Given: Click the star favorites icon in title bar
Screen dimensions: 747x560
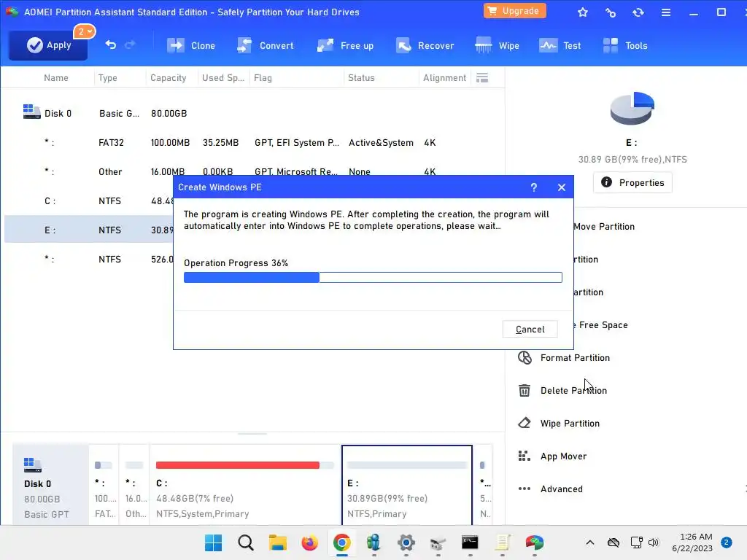Looking at the screenshot, I should click(x=583, y=12).
